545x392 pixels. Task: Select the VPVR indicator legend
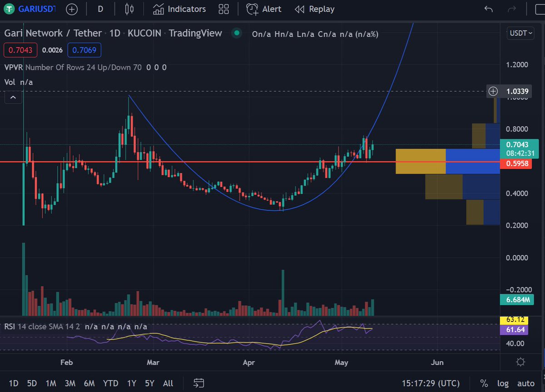click(85, 67)
